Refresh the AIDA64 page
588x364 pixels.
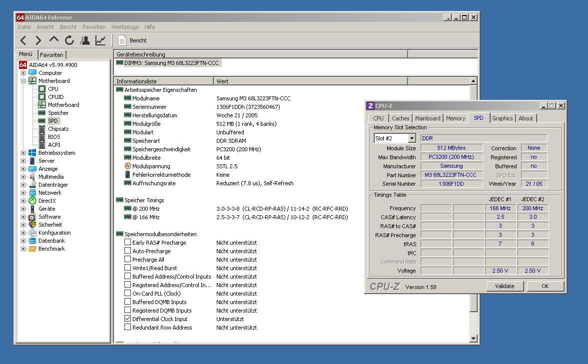[x=69, y=40]
